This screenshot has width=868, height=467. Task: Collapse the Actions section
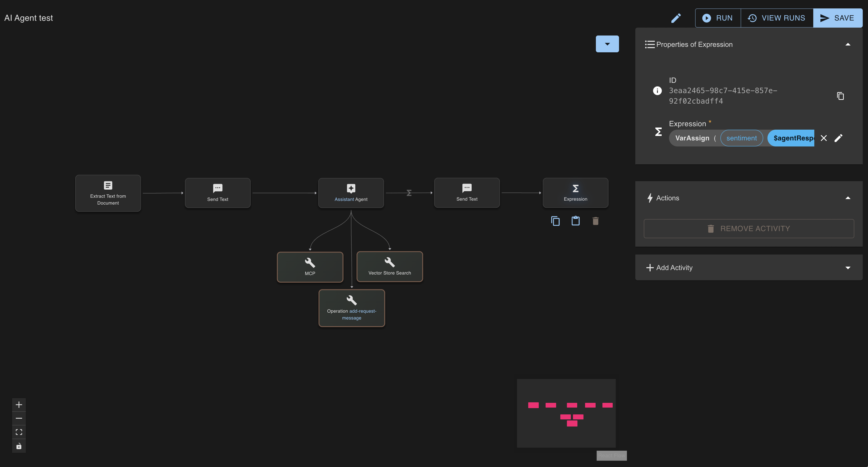[849, 198]
